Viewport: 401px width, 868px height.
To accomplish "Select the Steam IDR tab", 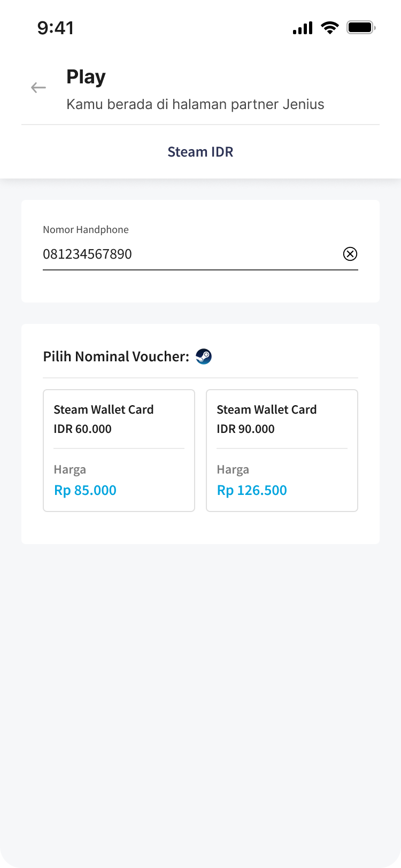I will tap(200, 152).
